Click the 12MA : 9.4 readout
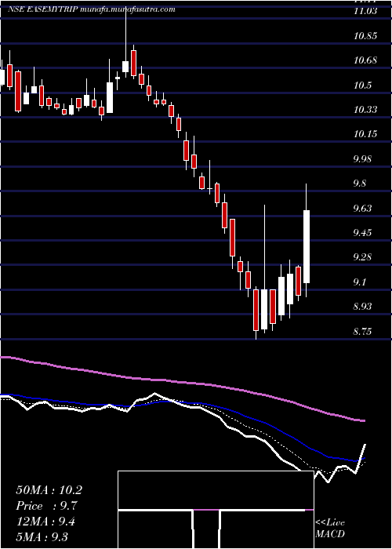Viewport: 392px width, 549px height. click(45, 522)
